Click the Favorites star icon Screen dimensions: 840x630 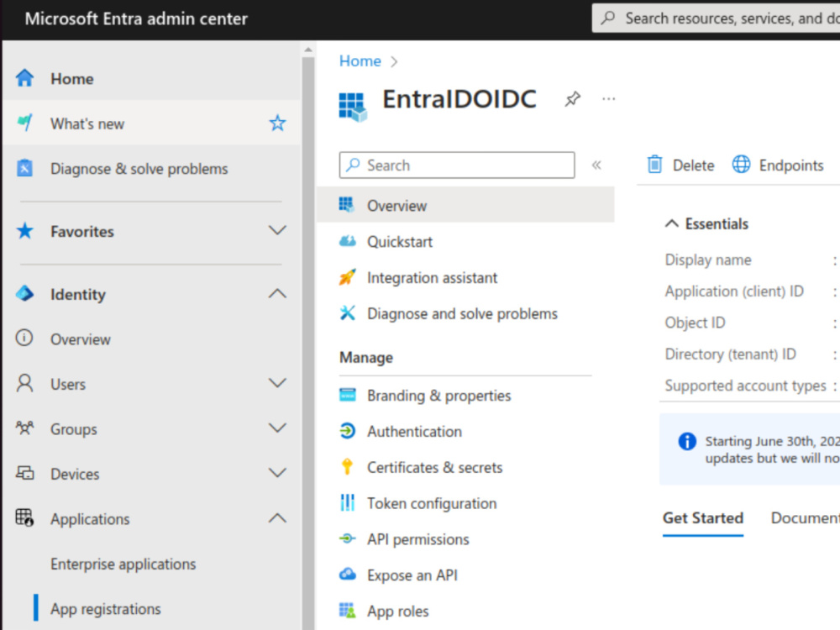[24, 231]
